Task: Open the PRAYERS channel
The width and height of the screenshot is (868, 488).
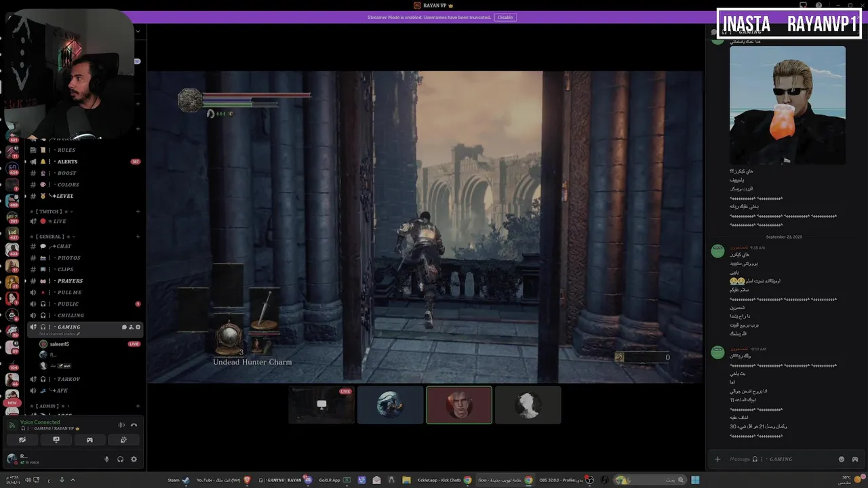Action: (x=85, y=281)
